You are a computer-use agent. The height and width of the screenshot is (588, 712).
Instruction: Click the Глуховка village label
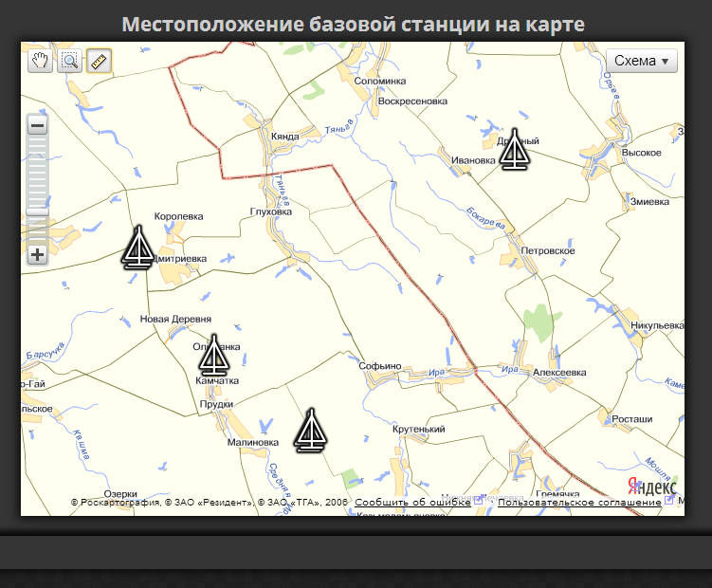click(271, 211)
